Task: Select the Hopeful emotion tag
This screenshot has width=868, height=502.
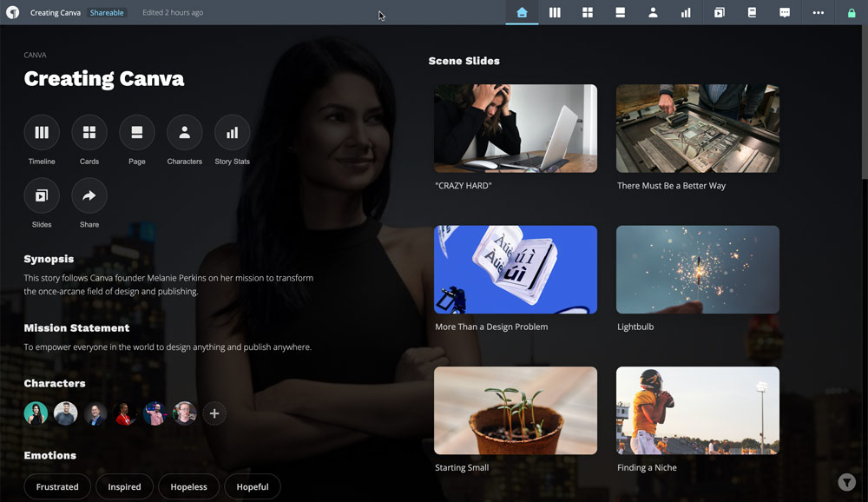Action: click(253, 486)
